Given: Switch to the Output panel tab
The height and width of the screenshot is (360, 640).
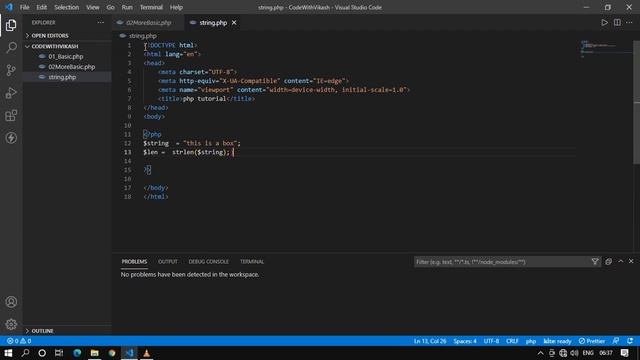Looking at the screenshot, I should click(168, 262).
